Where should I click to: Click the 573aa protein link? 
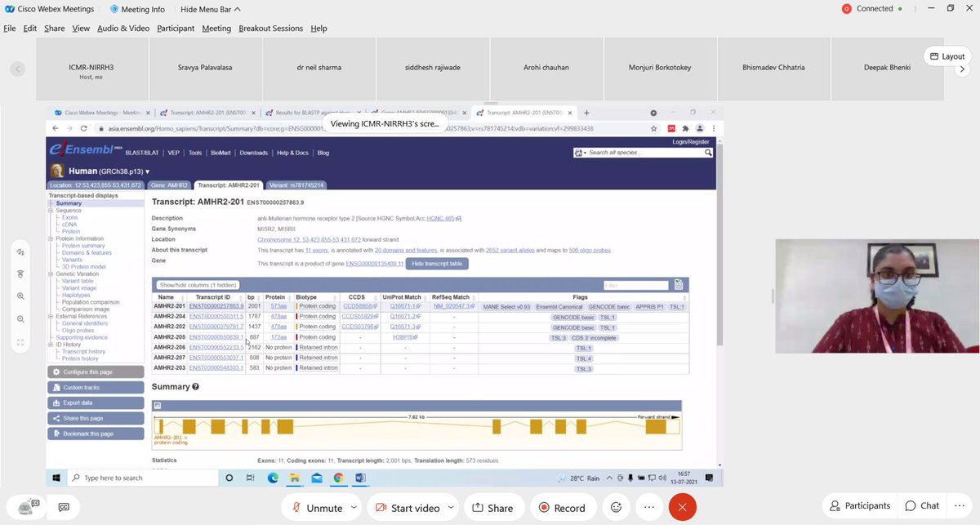[278, 306]
